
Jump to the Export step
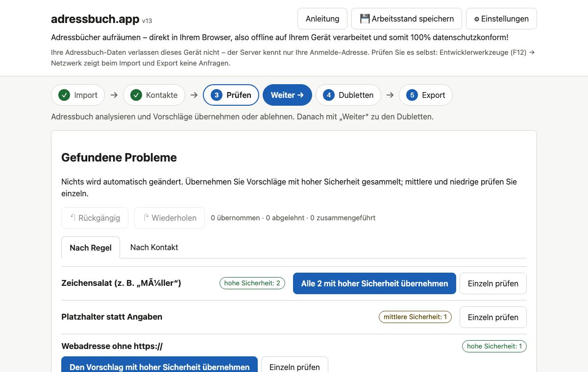click(426, 95)
